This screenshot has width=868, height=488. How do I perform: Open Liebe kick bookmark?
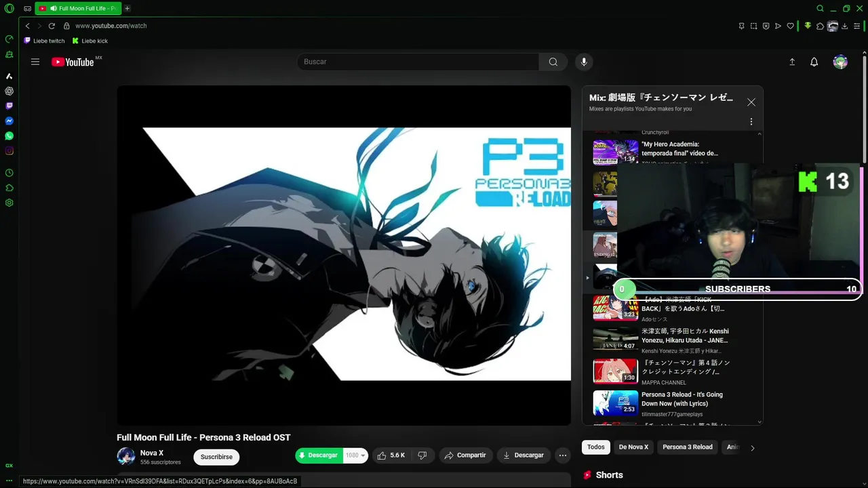(x=90, y=41)
